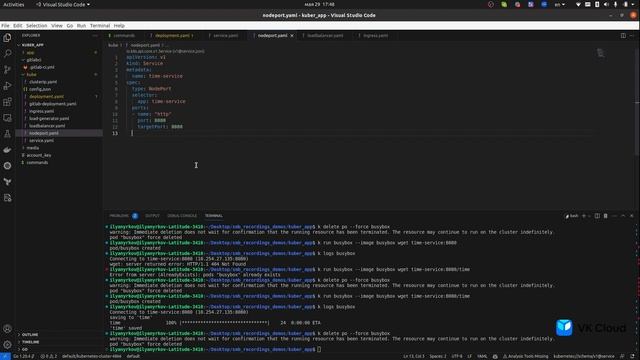Show the PROBLEMS panel tab
This screenshot has width=640, height=360.
click(119, 216)
